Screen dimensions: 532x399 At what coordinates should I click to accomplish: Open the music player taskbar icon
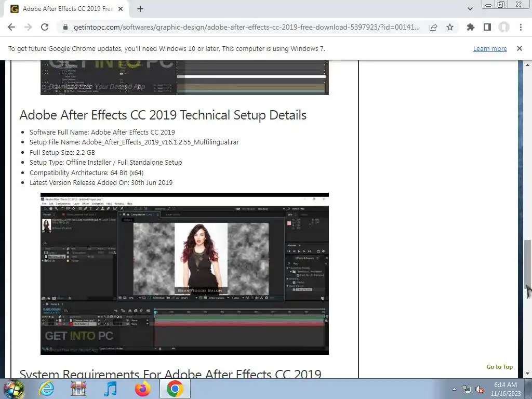click(x=110, y=389)
